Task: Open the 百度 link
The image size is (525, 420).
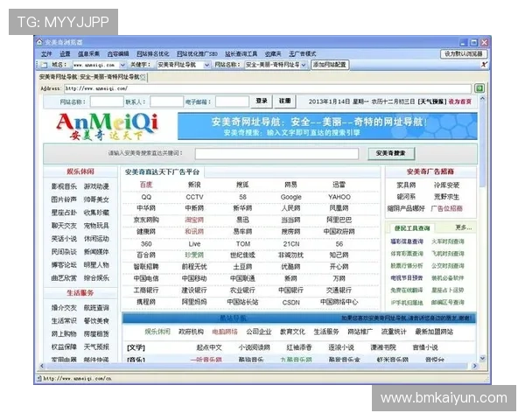Action: [x=146, y=185]
